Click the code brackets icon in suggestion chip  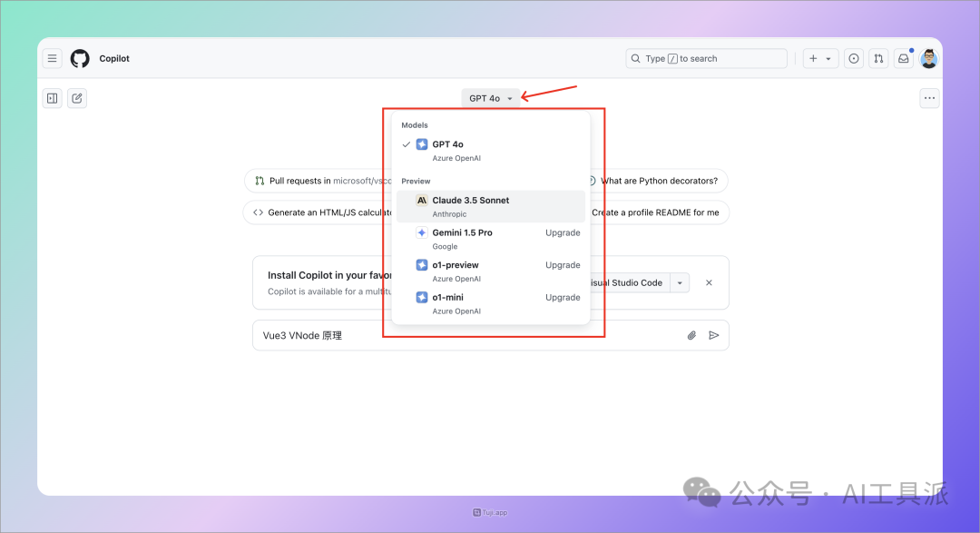(x=258, y=212)
